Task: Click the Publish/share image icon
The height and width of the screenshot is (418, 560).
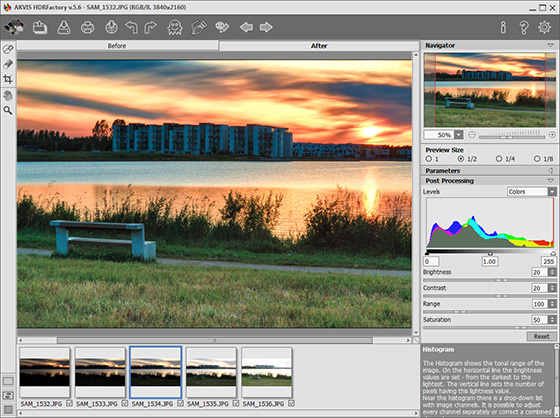Action: pos(111,27)
